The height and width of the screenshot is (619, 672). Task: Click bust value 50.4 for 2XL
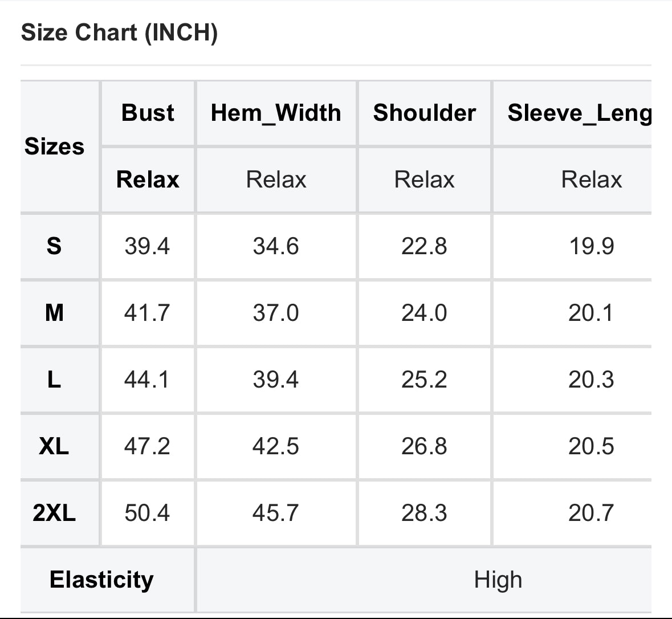147,512
